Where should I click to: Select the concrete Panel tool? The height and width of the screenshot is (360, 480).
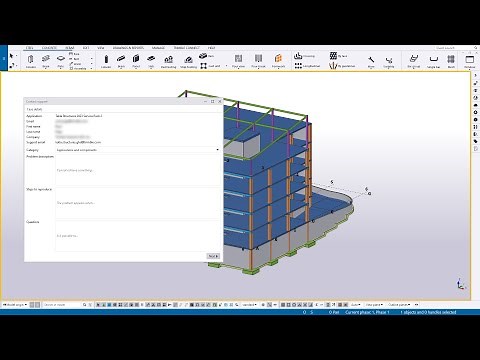pyautogui.click(x=136, y=61)
